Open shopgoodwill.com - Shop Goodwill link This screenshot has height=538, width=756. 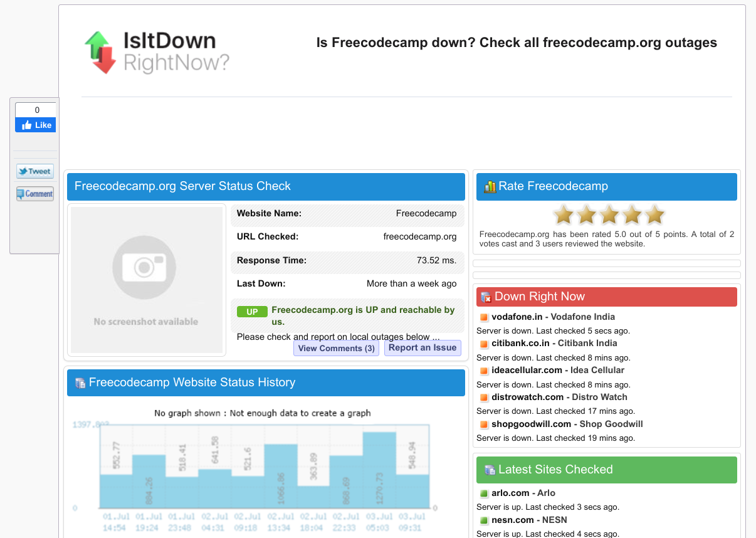[x=567, y=424]
